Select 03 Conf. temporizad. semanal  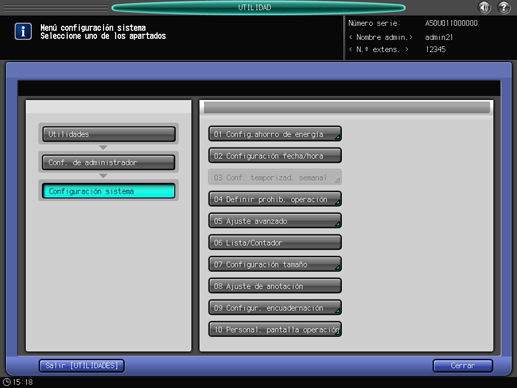275,177
